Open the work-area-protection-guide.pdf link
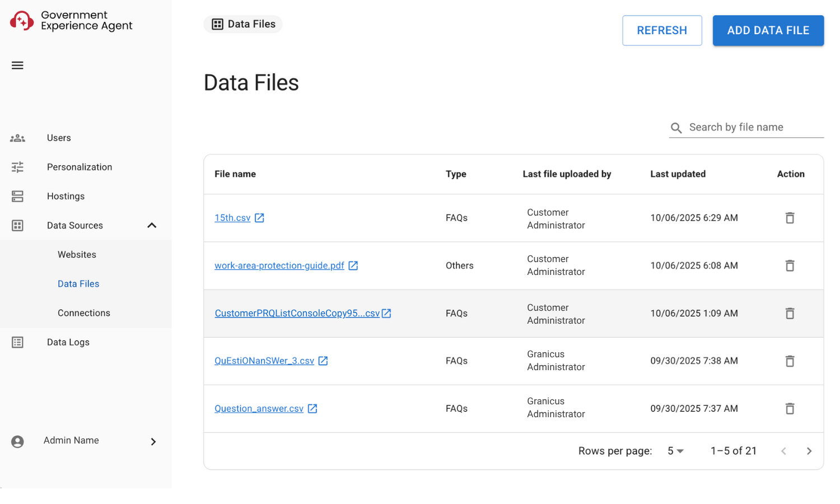The height and width of the screenshot is (504, 840). click(x=279, y=265)
